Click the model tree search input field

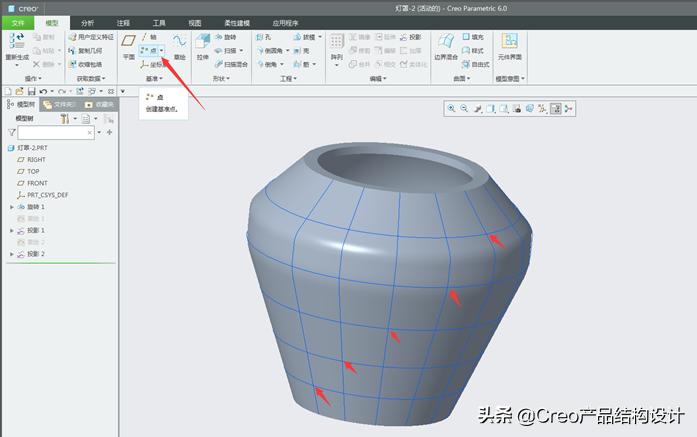[x=60, y=132]
